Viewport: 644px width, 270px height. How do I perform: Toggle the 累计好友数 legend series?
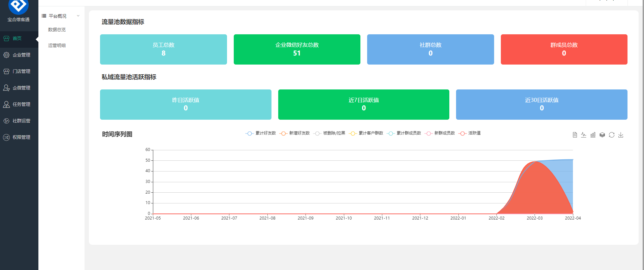coord(261,133)
